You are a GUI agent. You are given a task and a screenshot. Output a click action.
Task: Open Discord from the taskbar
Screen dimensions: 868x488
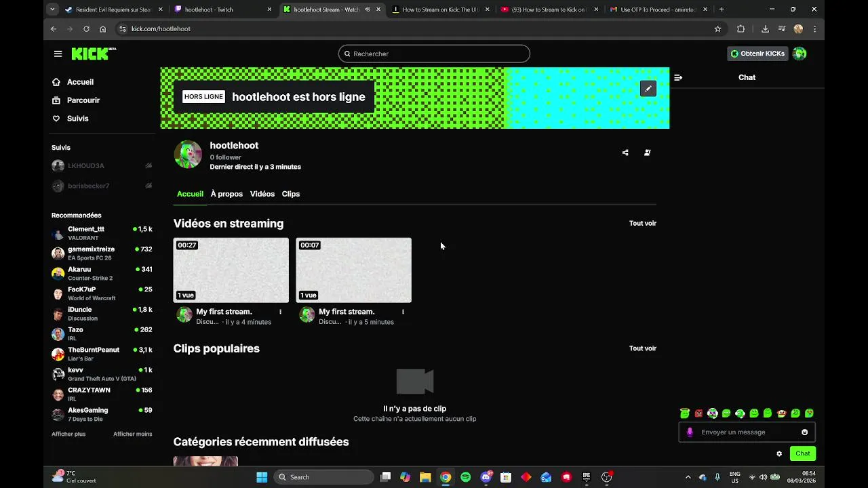click(486, 477)
